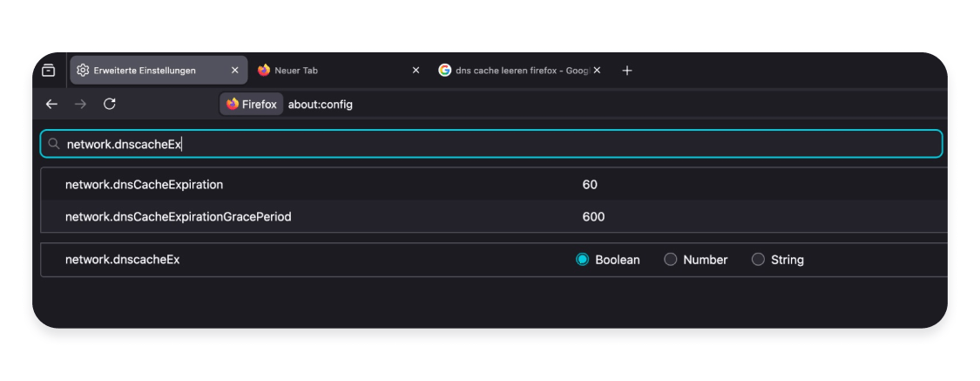Select the Number radio option

point(671,260)
